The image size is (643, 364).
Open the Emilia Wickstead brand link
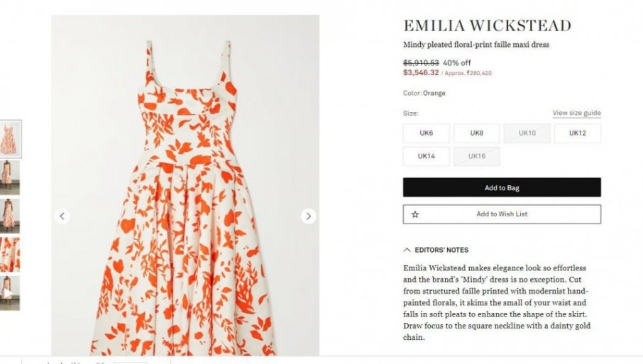point(487,26)
